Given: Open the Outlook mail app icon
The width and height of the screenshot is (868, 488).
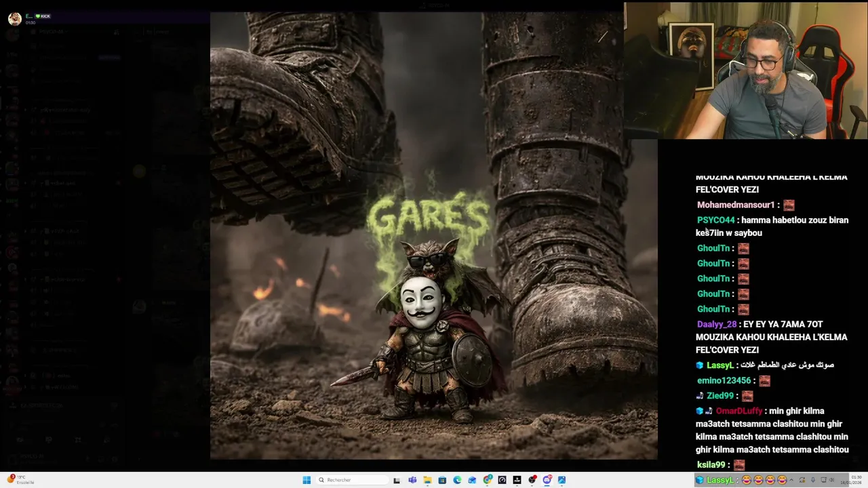Looking at the screenshot, I should pos(472,480).
